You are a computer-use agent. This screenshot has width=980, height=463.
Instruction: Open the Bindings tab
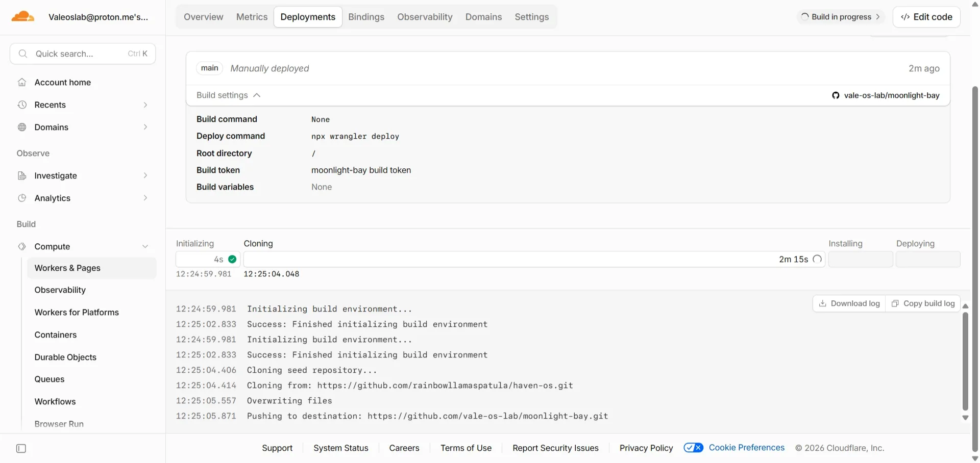[x=366, y=17]
